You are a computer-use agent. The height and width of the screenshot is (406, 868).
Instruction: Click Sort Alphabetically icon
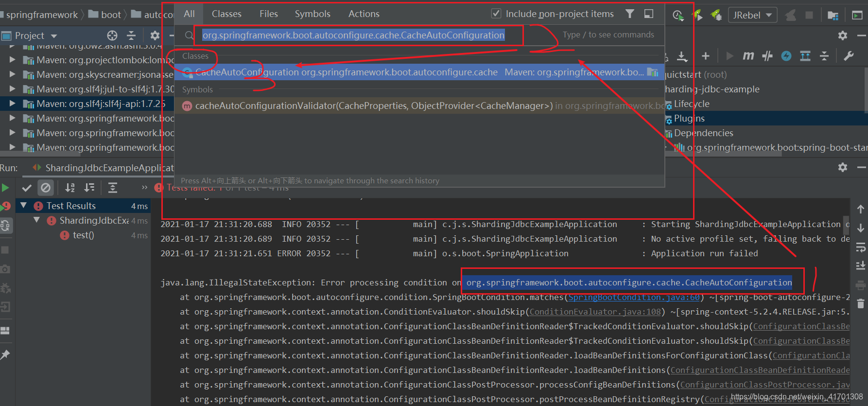click(70, 188)
